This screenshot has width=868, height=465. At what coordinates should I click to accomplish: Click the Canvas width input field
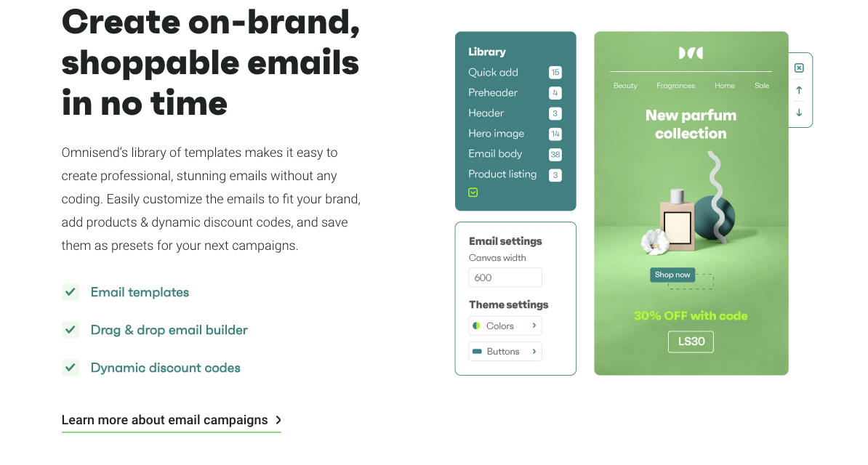505,278
